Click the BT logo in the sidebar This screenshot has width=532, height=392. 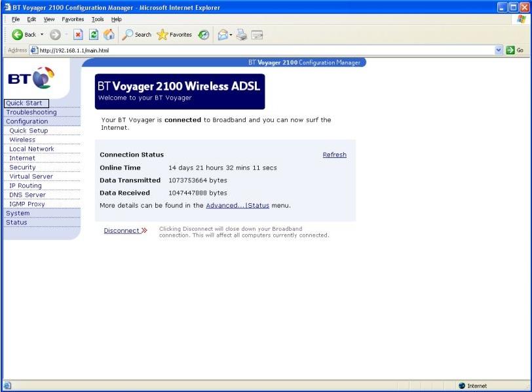(x=31, y=78)
